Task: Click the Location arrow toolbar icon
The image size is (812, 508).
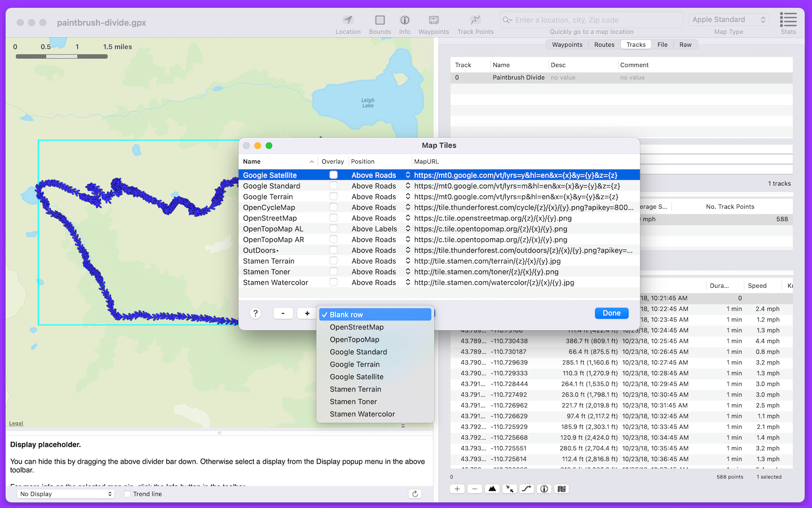Action: 348,20
